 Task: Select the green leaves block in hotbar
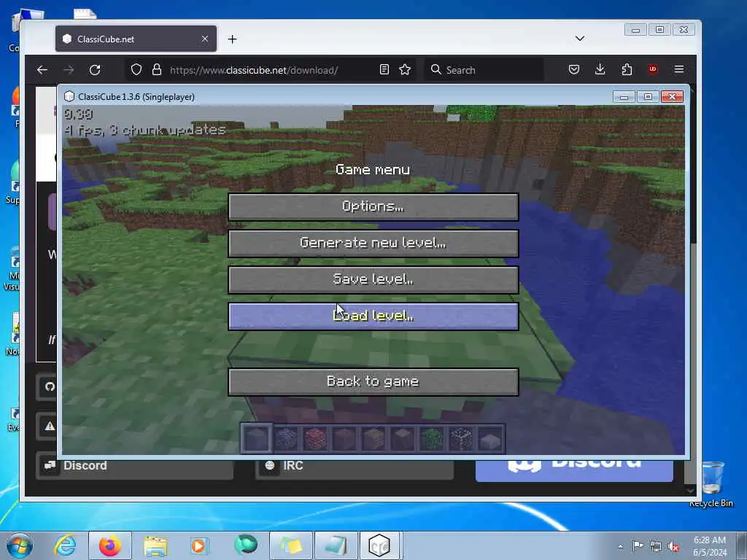[432, 438]
